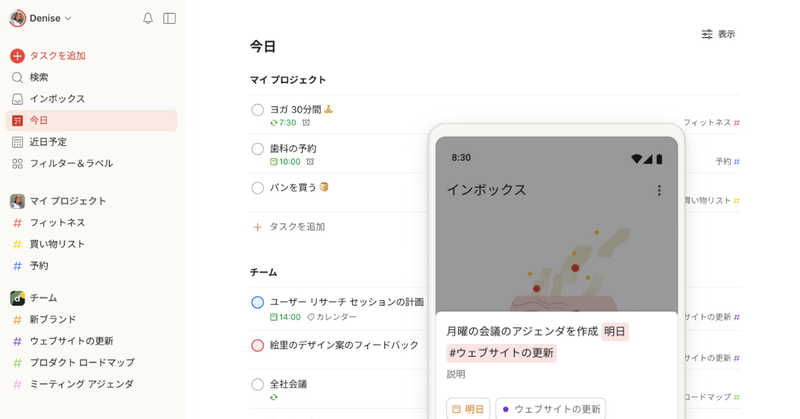Complete the ヨガ 30分間 task checkbox
800x419 pixels.
258,110
